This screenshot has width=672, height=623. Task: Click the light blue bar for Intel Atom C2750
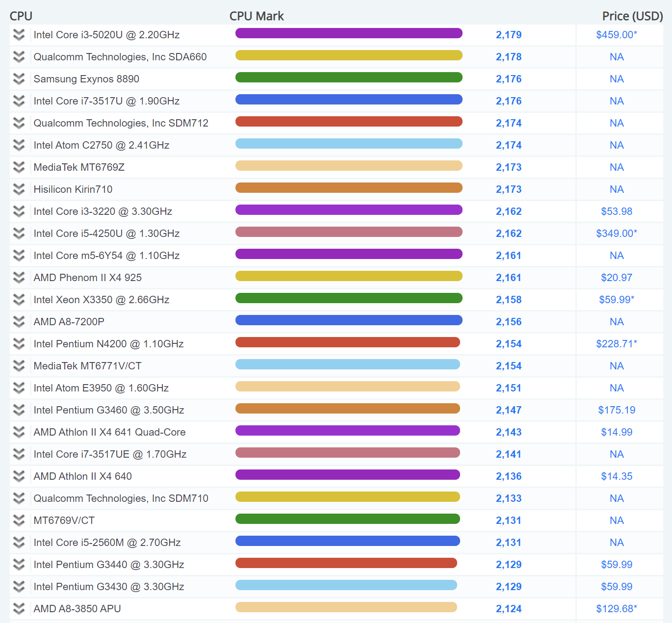349,144
